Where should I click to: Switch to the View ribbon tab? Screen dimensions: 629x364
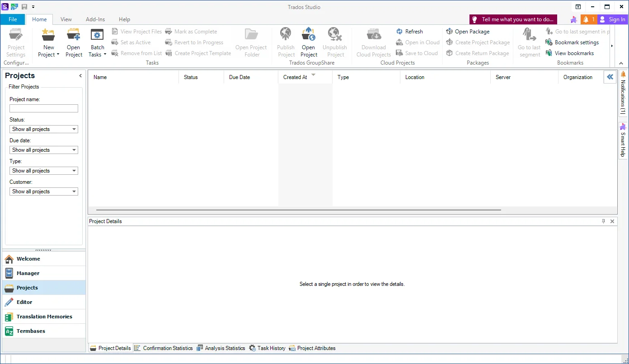[x=66, y=19]
